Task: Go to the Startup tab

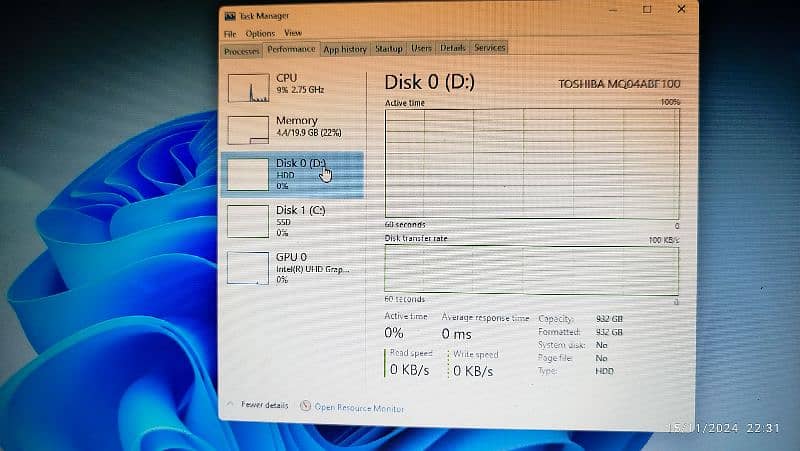Action: tap(388, 48)
